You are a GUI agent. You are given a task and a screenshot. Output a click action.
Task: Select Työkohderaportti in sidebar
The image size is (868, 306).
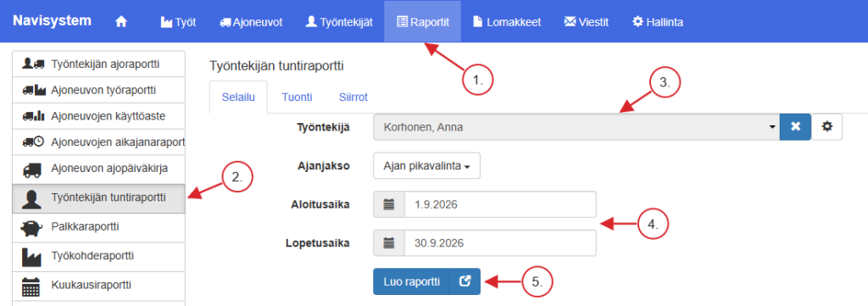point(98,257)
